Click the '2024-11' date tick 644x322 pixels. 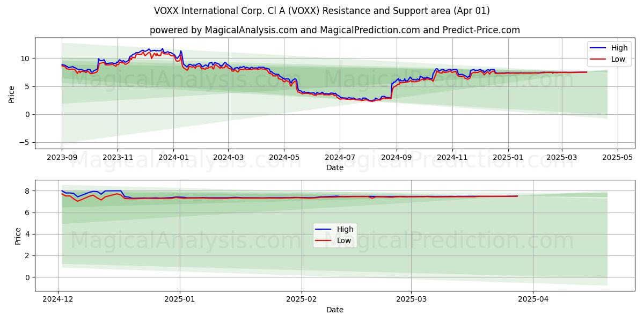452,157
